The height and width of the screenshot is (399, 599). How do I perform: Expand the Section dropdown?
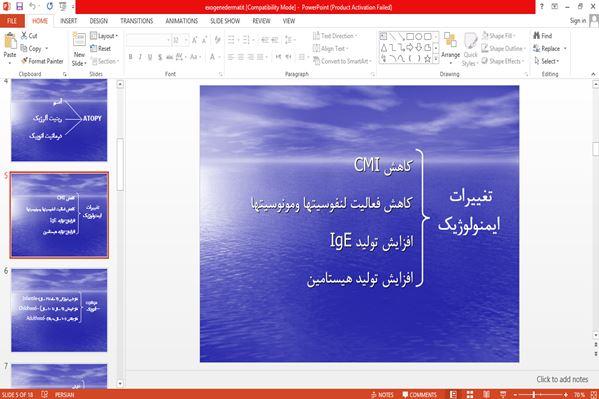105,61
